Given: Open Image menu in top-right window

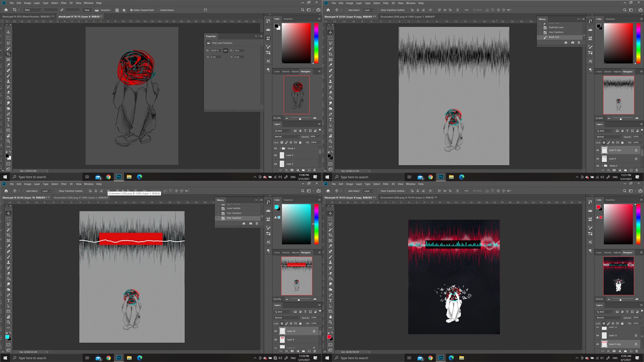Looking at the screenshot, I should (x=350, y=3).
